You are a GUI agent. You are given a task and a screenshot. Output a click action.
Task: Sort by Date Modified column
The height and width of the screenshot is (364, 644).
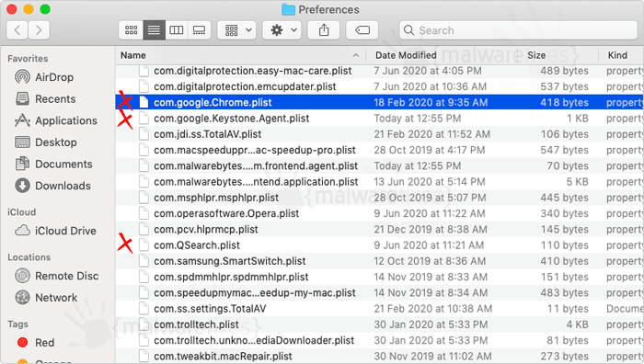(x=406, y=55)
